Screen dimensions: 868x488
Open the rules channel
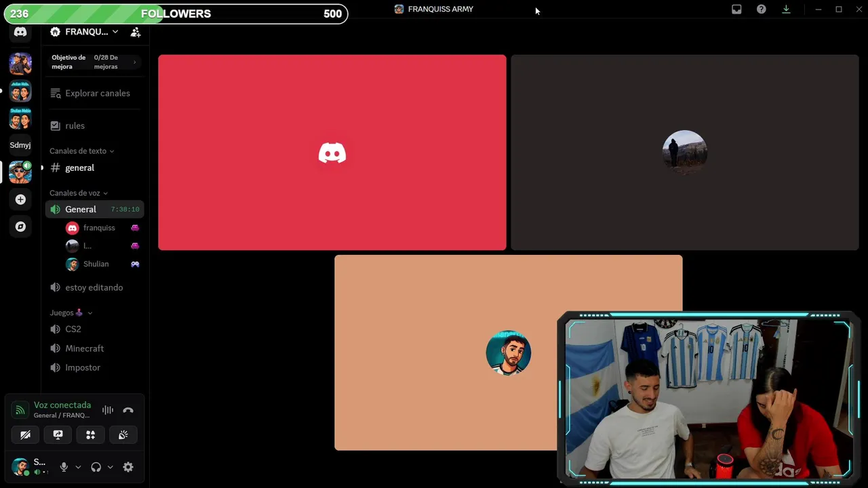[x=95, y=125]
